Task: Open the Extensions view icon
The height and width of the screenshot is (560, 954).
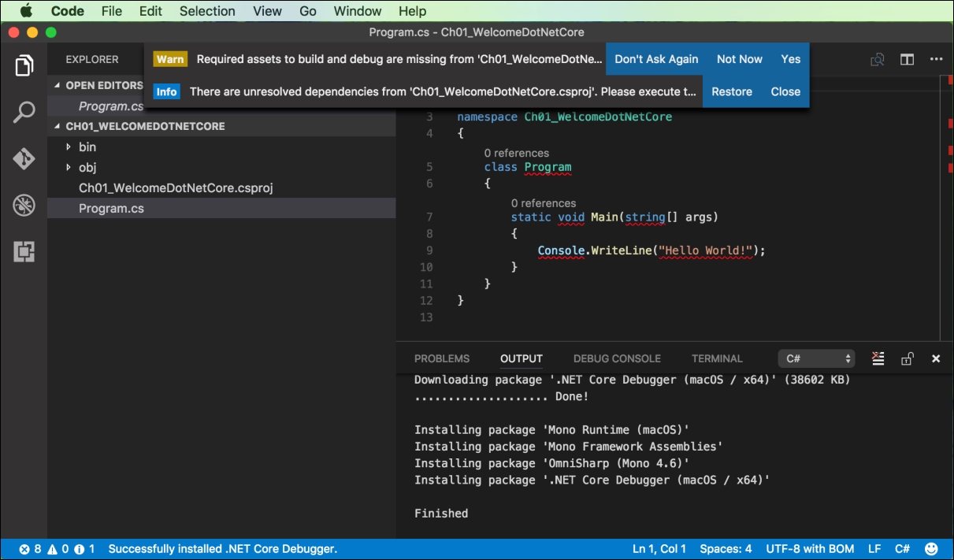Action: [x=24, y=252]
